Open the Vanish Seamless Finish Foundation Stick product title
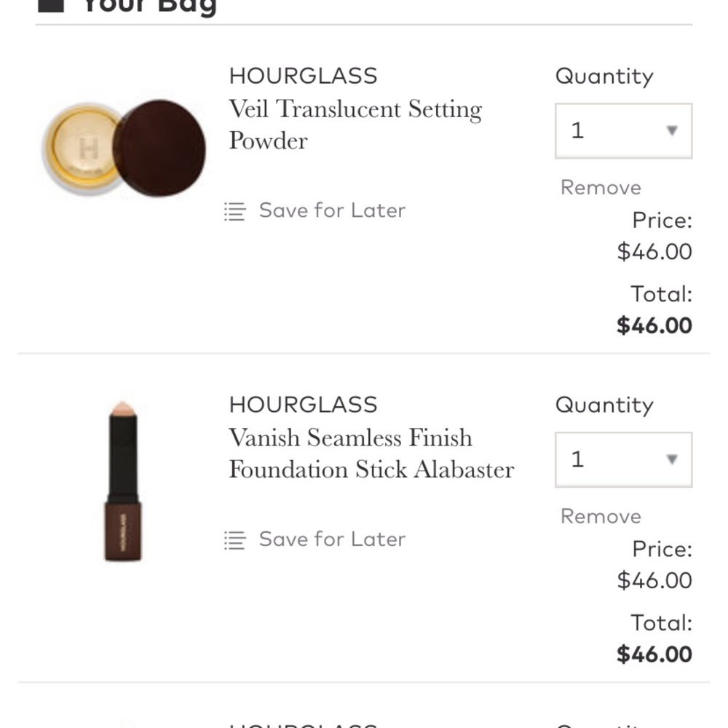 pyautogui.click(x=371, y=454)
